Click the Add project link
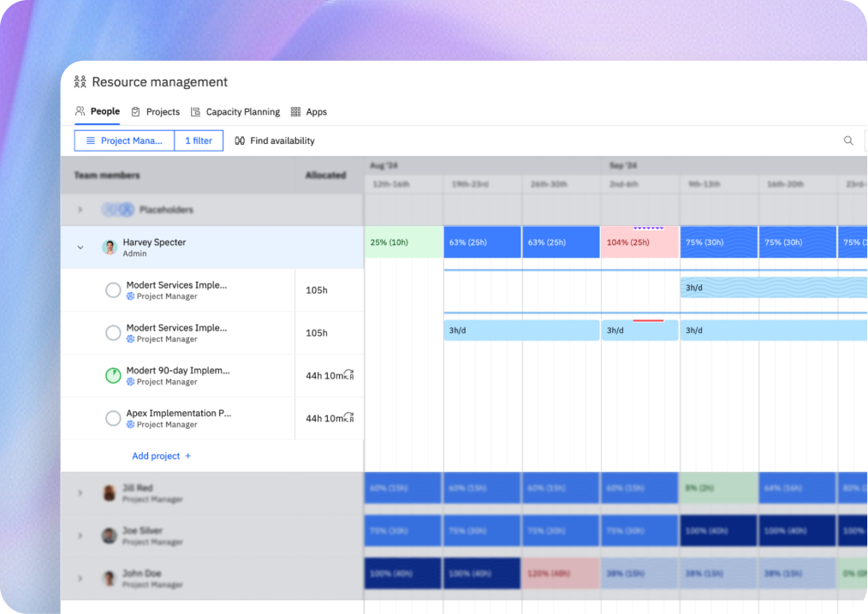Screen dimensions: 868x614 161,456
